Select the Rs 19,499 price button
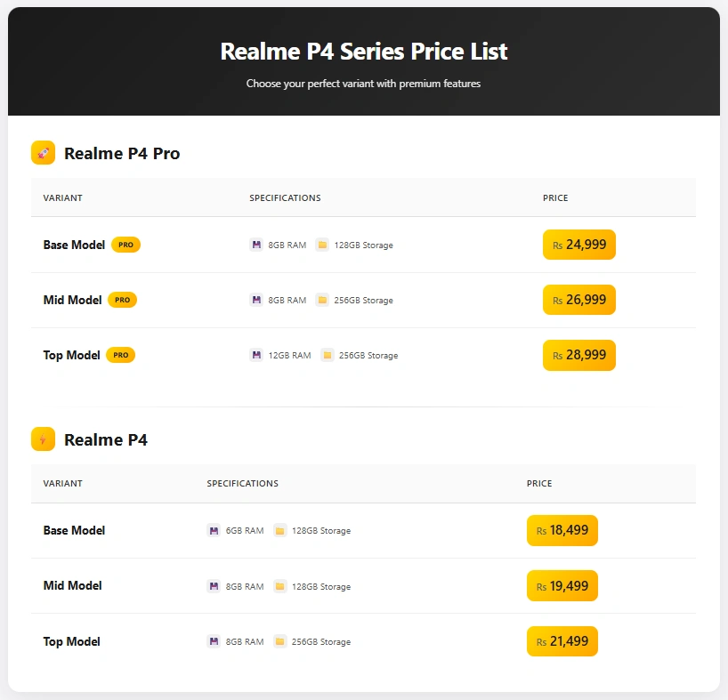This screenshot has width=728, height=700. [x=562, y=586]
